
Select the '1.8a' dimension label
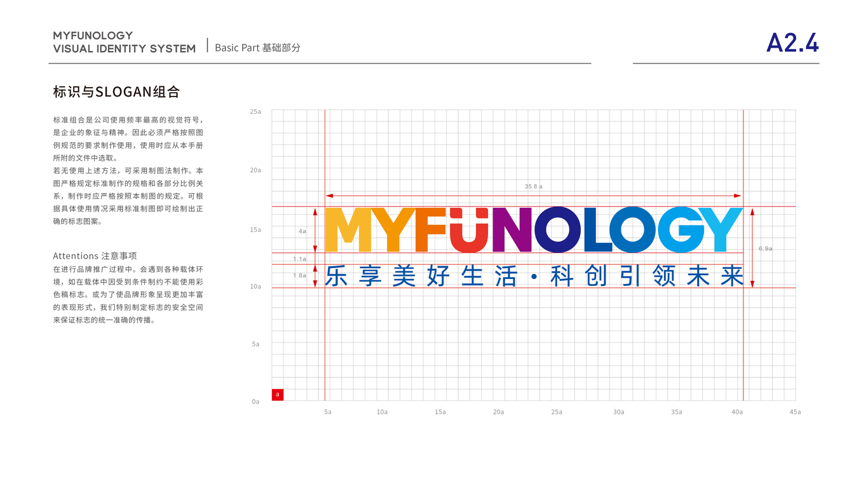(299, 275)
